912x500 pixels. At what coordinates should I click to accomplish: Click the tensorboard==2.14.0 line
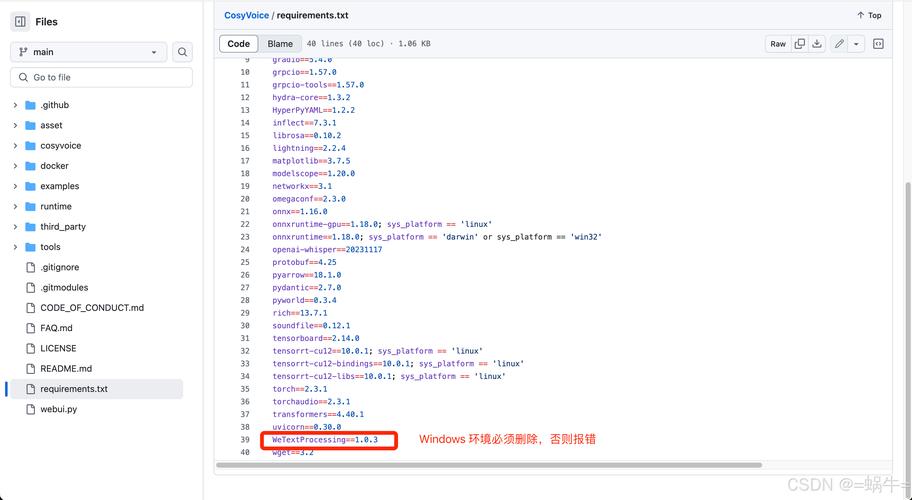pyautogui.click(x=316, y=338)
